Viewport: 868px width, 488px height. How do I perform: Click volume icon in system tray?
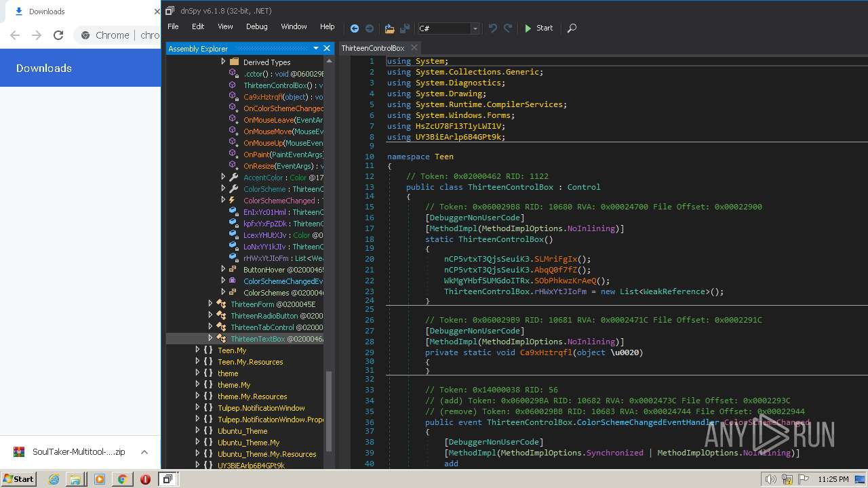[770, 479]
